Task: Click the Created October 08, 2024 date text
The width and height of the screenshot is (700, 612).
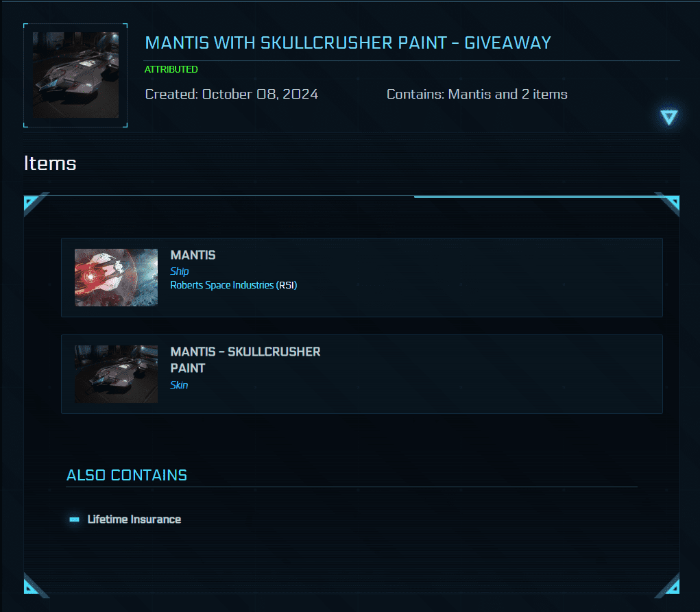Action: click(x=232, y=95)
